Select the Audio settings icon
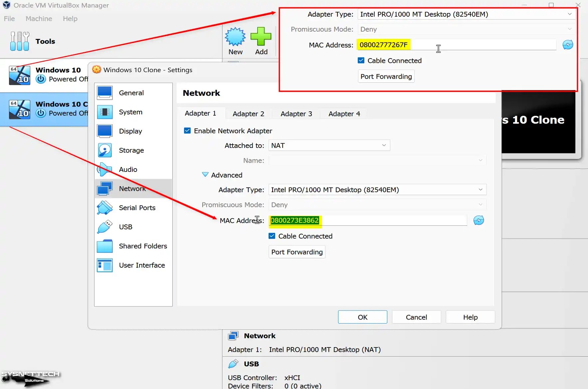 (x=104, y=169)
